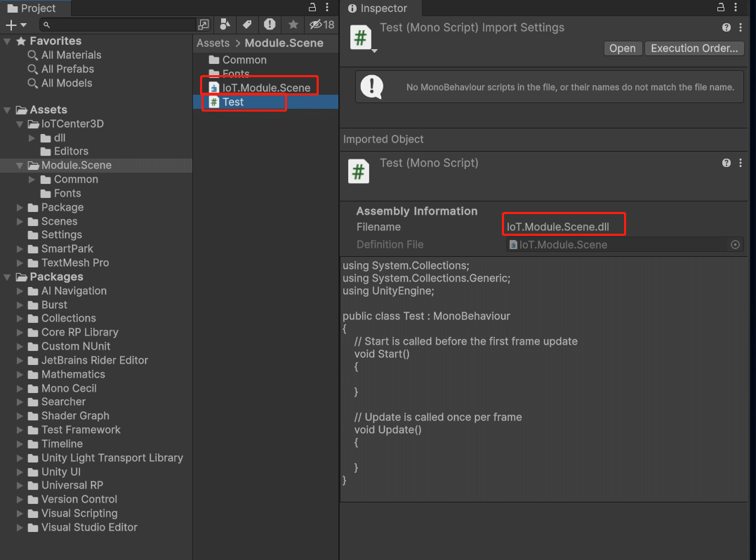This screenshot has height=560, width=756.
Task: Click the Search by Type filter icon
Action: [225, 25]
